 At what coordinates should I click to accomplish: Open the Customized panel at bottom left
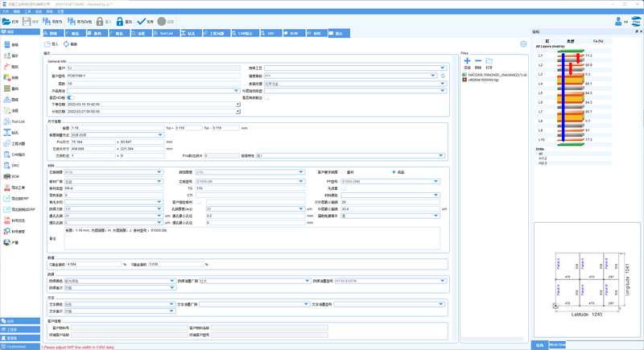pyautogui.click(x=20, y=347)
